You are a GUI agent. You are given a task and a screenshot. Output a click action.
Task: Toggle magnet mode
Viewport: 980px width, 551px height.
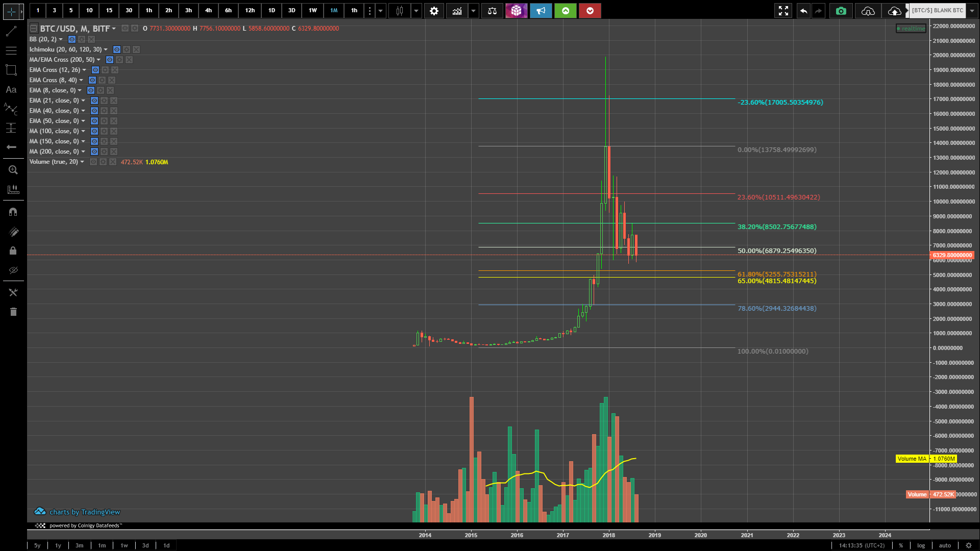[13, 212]
